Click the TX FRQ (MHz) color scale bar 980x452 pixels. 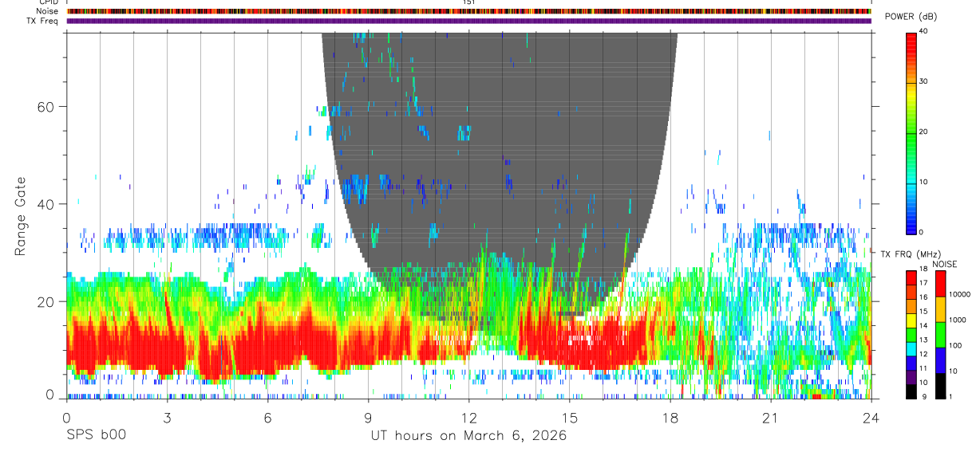click(912, 335)
